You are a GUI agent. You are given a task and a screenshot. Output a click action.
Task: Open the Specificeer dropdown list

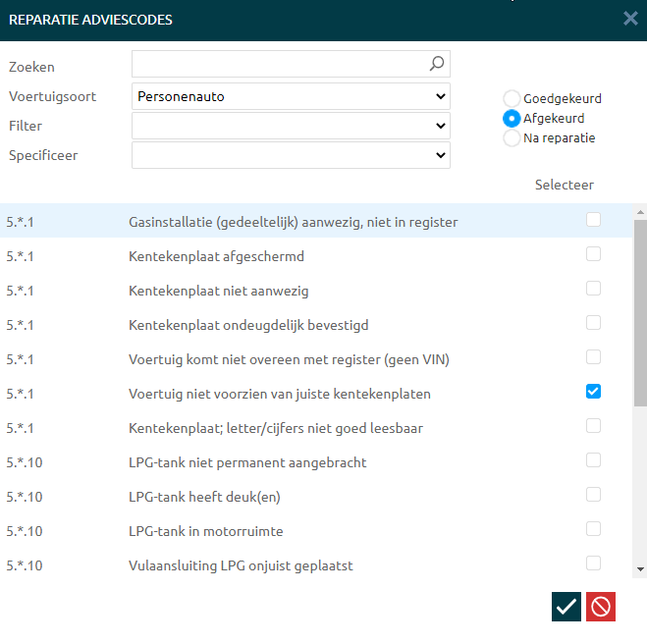291,155
